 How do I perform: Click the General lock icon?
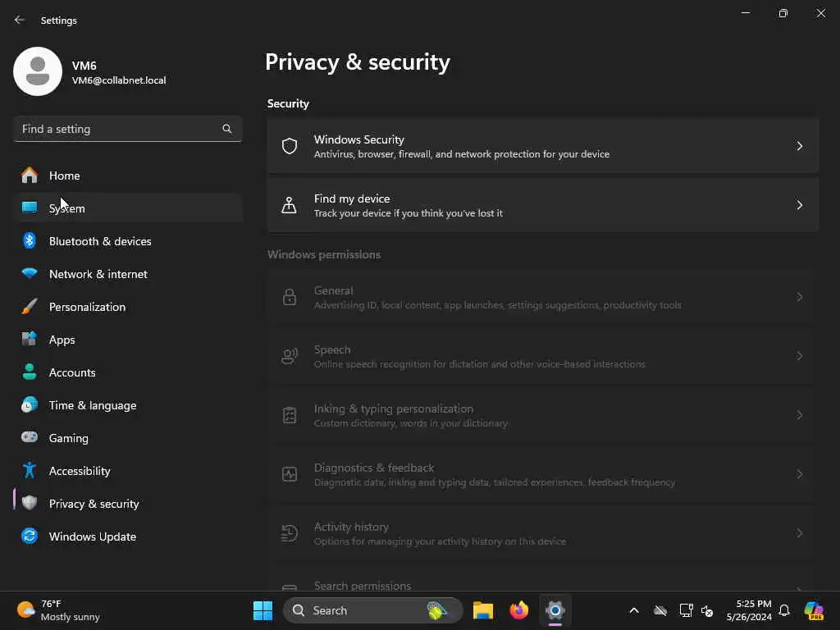coord(290,297)
